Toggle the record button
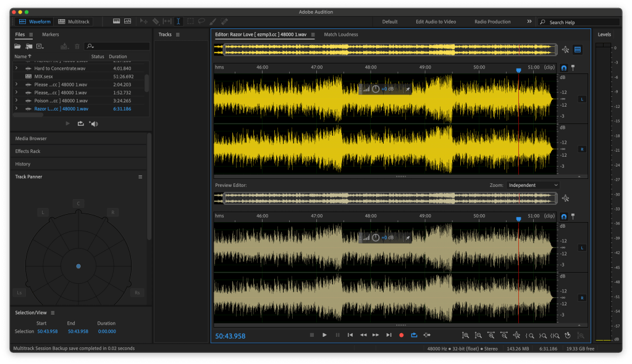This screenshot has width=632, height=364. pos(402,335)
